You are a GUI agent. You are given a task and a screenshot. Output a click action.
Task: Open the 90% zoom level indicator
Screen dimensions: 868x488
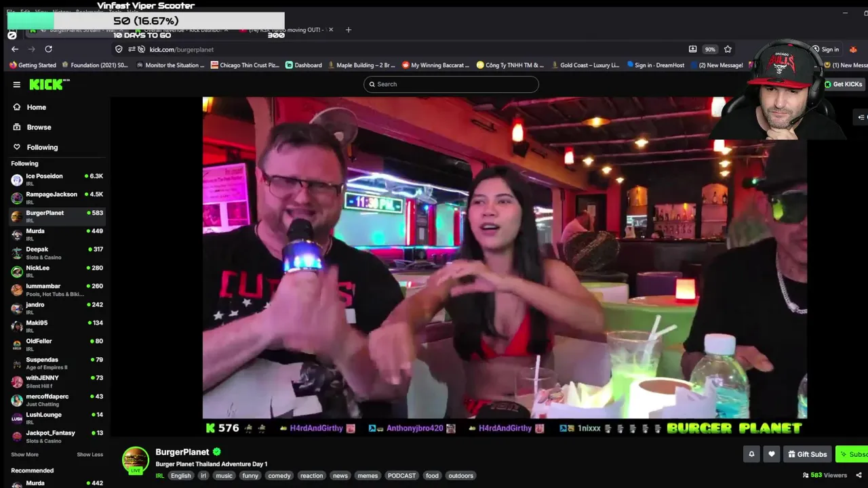tap(710, 49)
